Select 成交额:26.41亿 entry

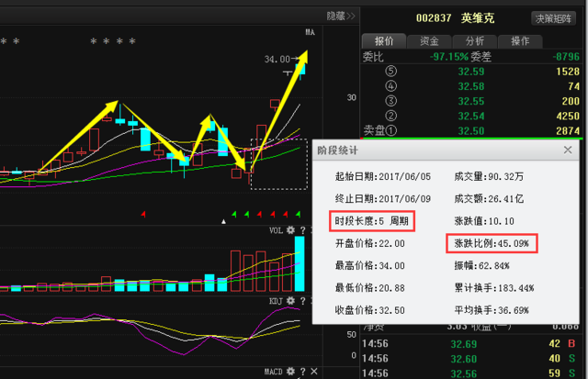click(489, 198)
